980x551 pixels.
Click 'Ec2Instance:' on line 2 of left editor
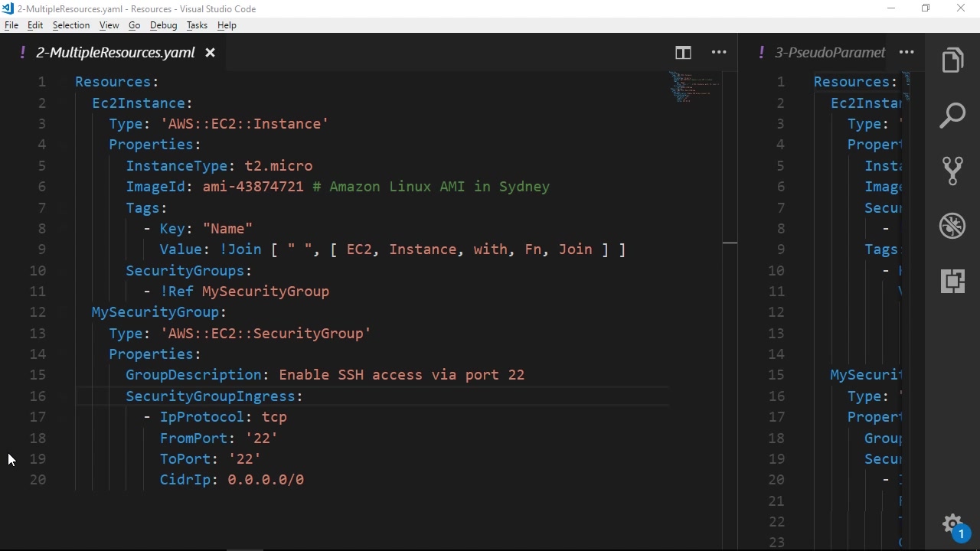(142, 103)
